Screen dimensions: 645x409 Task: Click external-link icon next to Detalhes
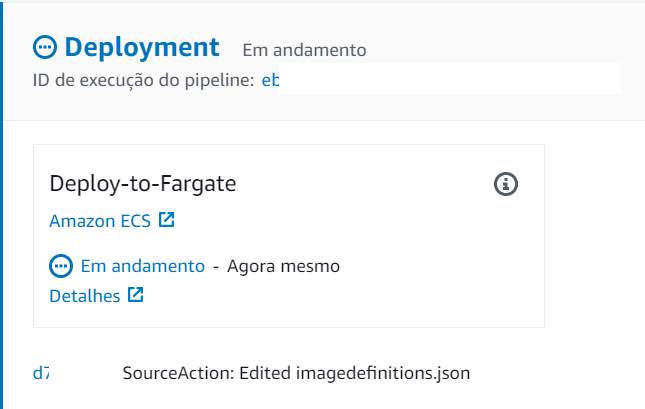[136, 295]
